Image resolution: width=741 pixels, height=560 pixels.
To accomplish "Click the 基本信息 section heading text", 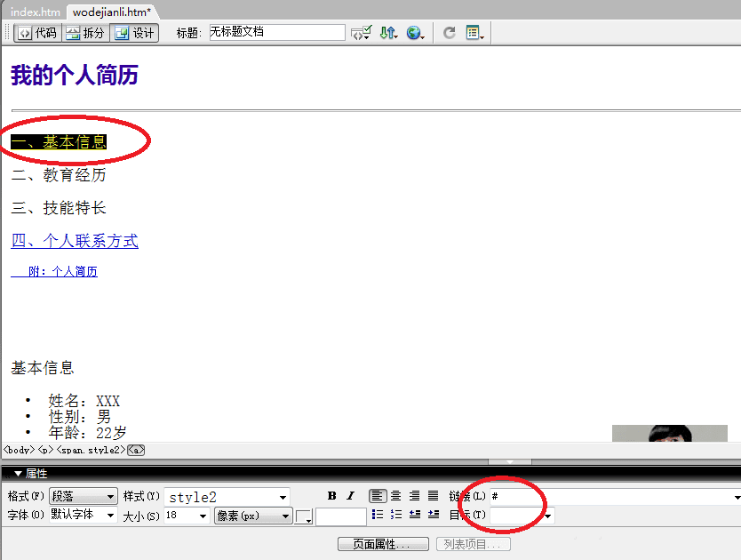I will coord(43,368).
